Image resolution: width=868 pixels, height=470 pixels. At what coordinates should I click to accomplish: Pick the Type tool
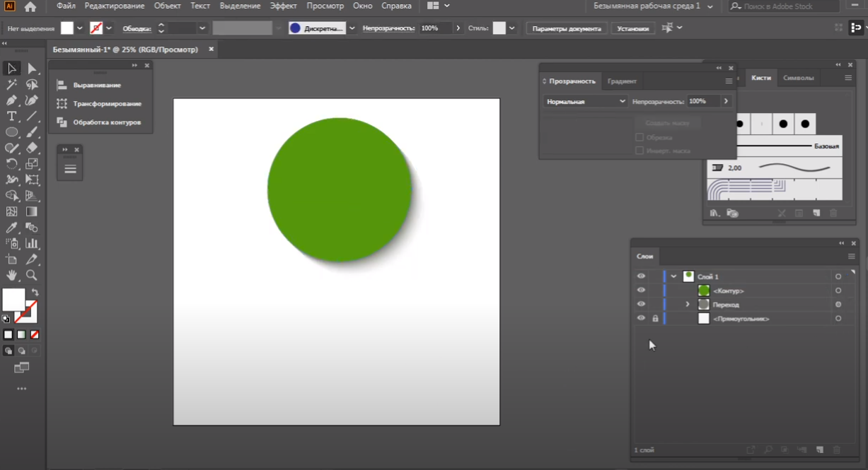(12, 117)
